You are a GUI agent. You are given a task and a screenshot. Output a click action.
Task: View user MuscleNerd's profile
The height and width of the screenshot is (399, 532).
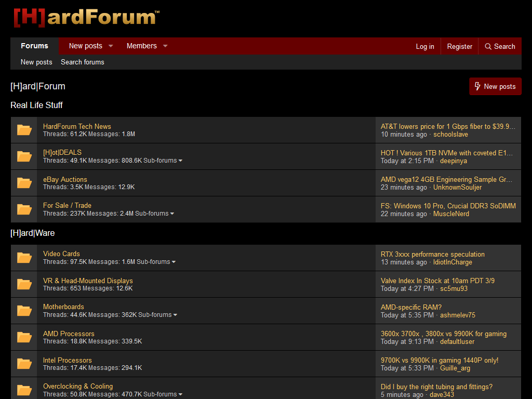click(x=451, y=214)
